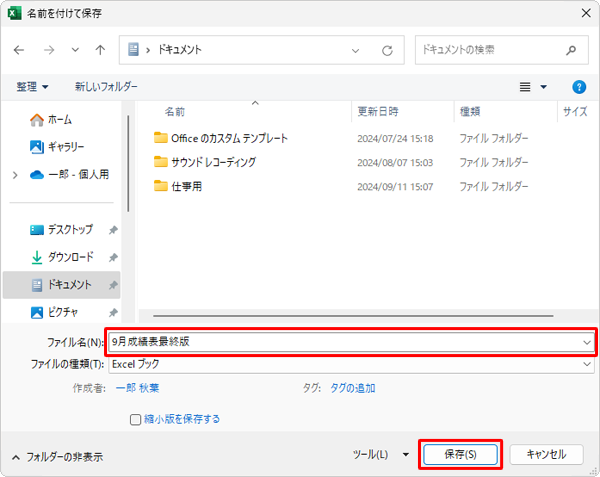
Task: Click the 保存(S) button
Action: [460, 454]
